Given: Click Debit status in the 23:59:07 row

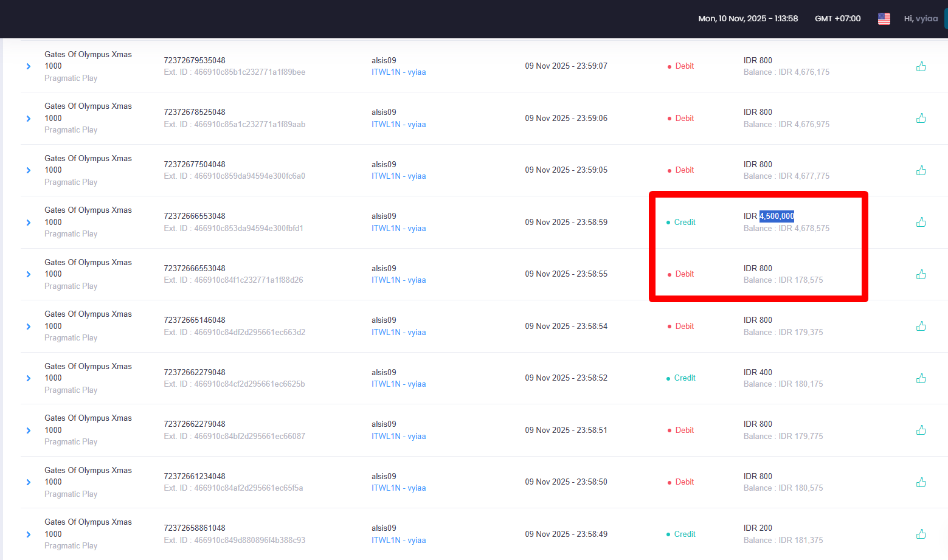Looking at the screenshot, I should click(x=681, y=66).
